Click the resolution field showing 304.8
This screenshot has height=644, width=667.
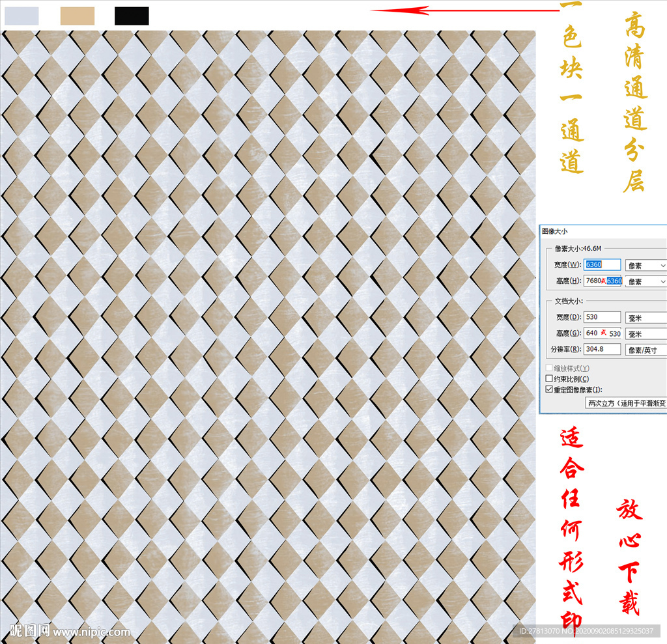(x=602, y=349)
